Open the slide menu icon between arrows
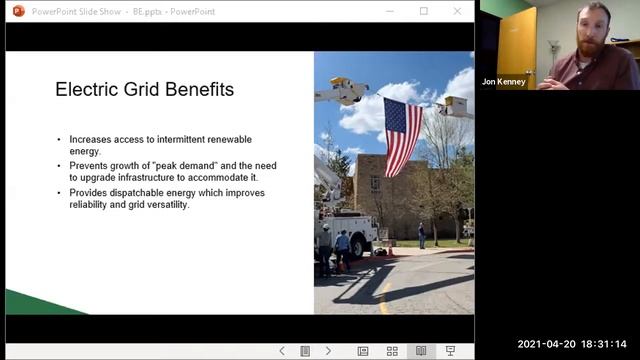Image resolution: width=640 pixels, height=360 pixels. 305,351
